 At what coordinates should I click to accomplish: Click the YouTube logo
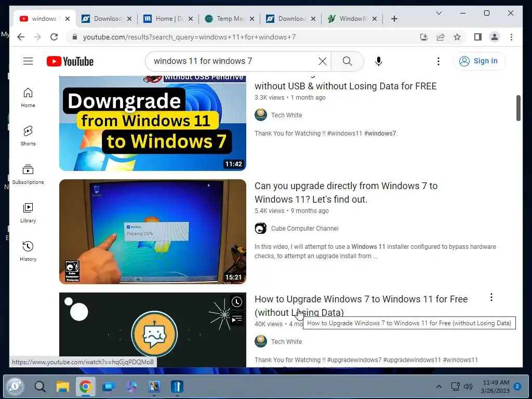(x=70, y=61)
